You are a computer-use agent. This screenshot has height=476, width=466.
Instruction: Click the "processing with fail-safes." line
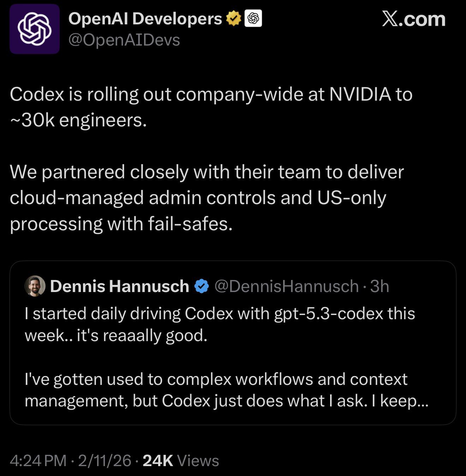(121, 224)
